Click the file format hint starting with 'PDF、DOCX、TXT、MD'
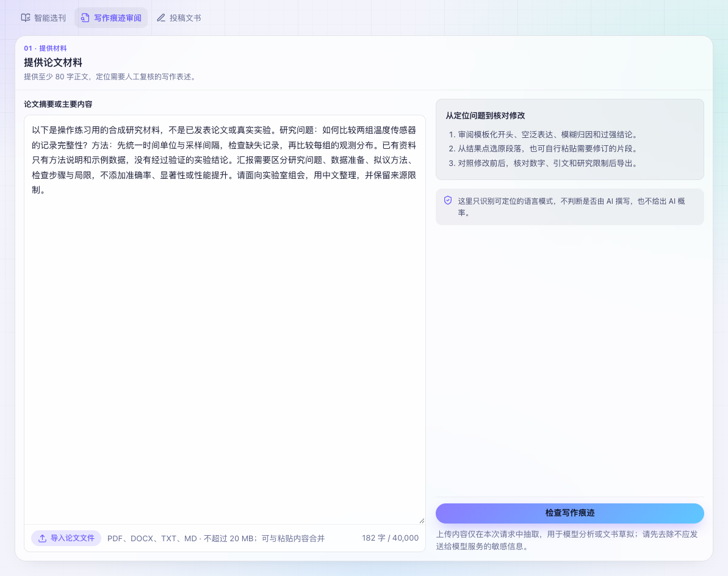Screen dimensions: 728x576 [216, 538]
